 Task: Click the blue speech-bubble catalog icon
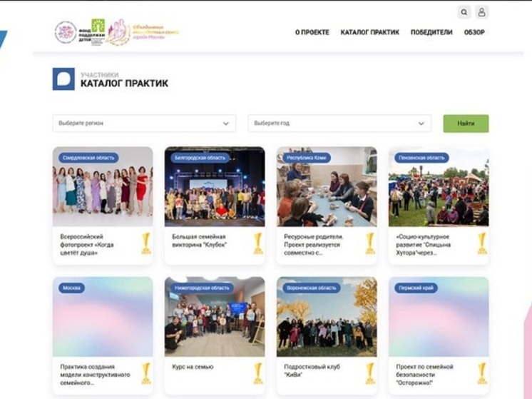(x=63, y=79)
